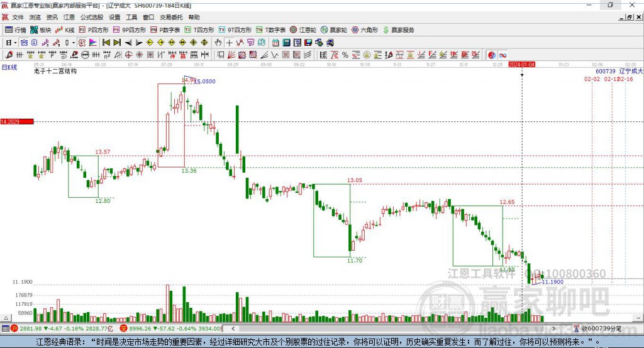Open the 日K线 chart type label

9,67
